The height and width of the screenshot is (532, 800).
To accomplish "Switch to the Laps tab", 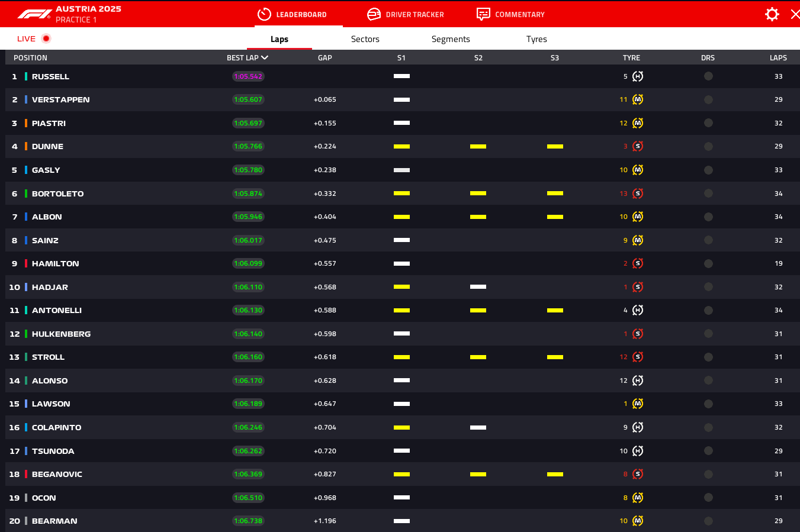I will click(x=279, y=39).
